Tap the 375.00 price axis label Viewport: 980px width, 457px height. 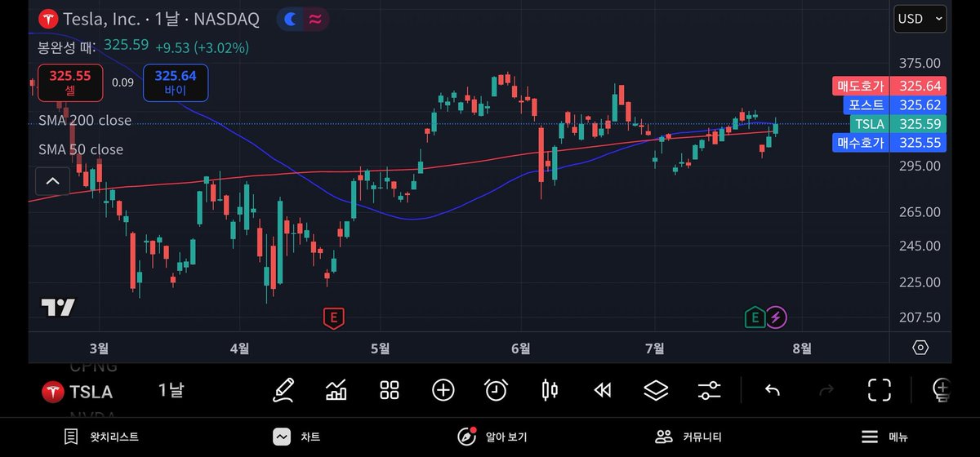coord(920,63)
